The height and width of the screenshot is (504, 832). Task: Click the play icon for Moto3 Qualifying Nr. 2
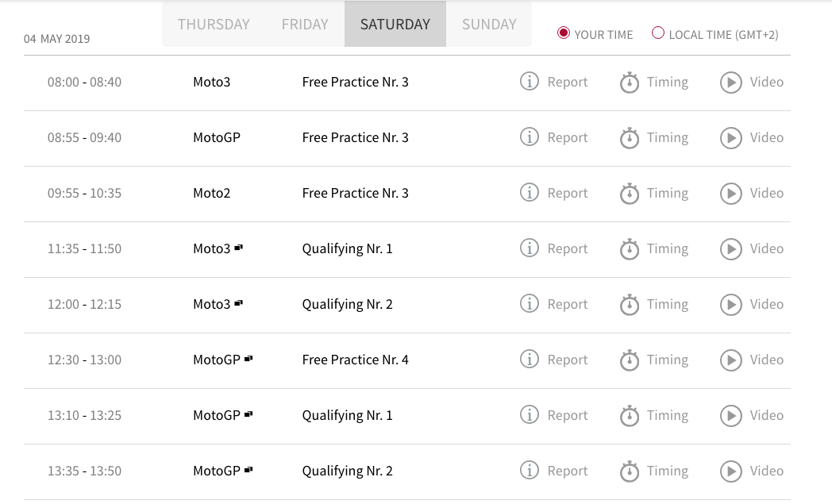(731, 305)
